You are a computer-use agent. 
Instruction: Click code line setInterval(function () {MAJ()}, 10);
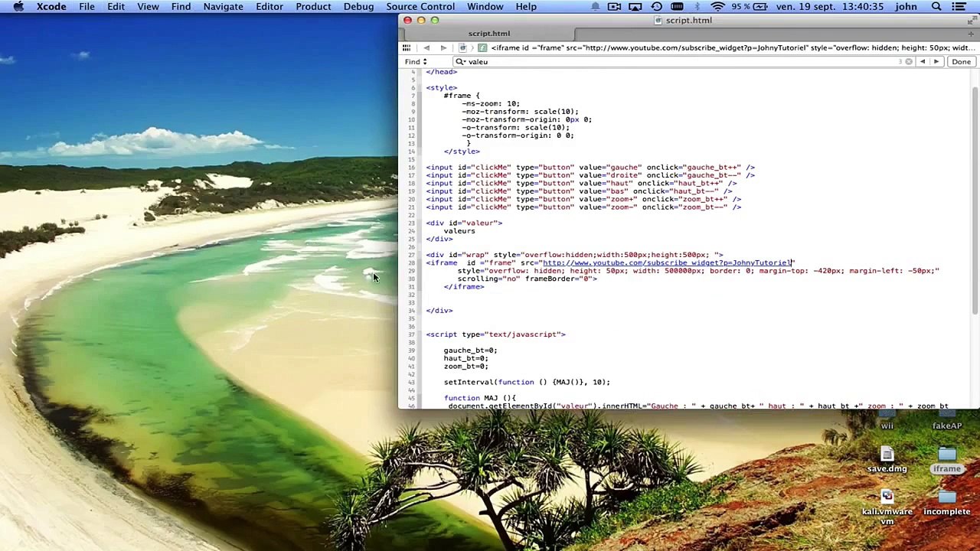tap(527, 382)
